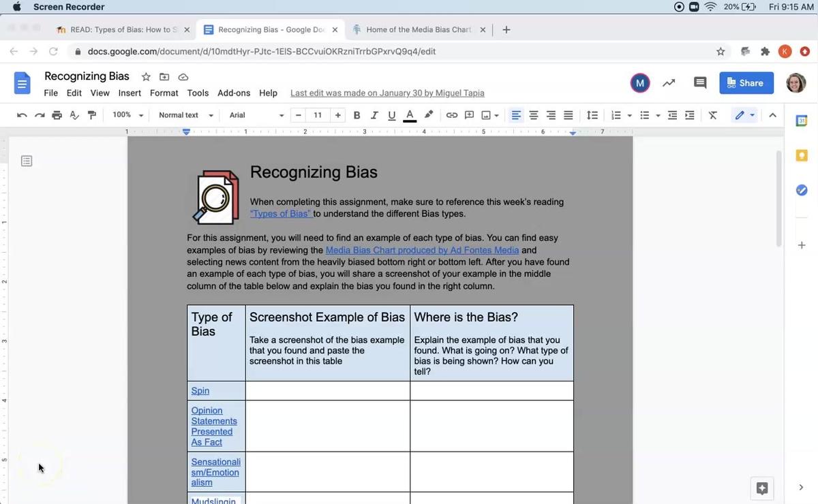Open the Insert menu
The width and height of the screenshot is (818, 504).
point(130,93)
